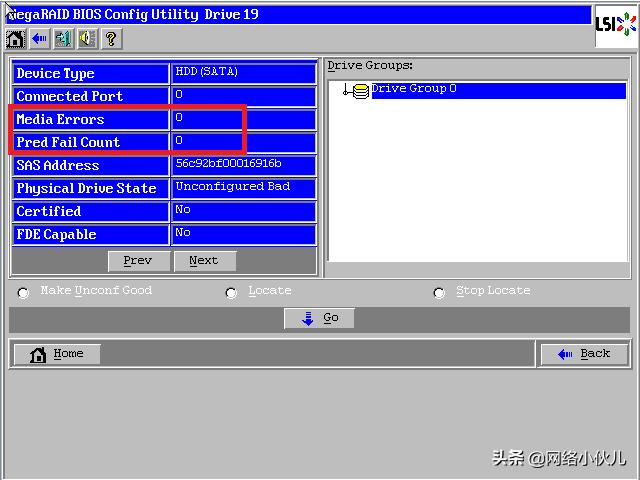Select the Make Unconf Good radio button
Viewport: 640px width, 480px height.
[23, 293]
